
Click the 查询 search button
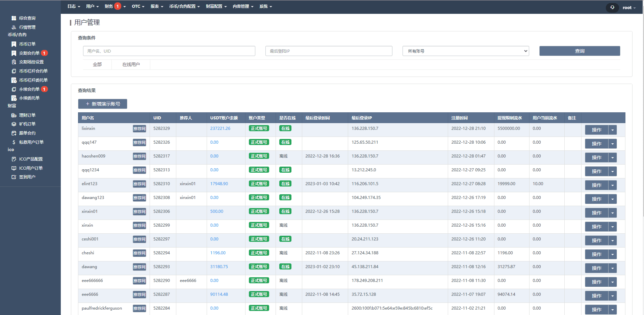pos(579,51)
